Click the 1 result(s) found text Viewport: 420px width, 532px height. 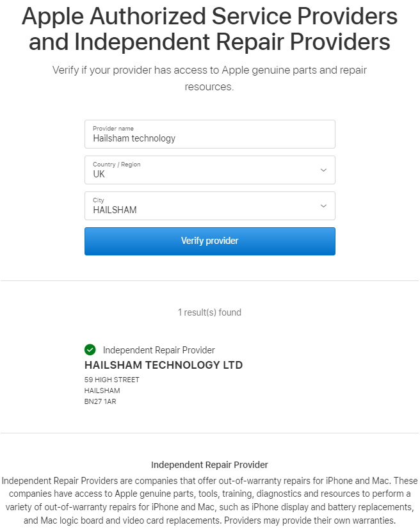pos(209,312)
